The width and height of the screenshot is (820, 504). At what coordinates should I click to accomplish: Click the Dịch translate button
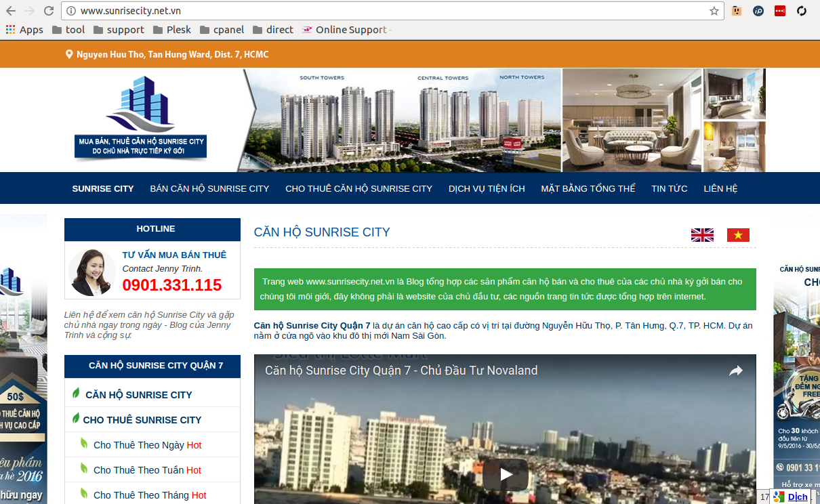(791, 497)
